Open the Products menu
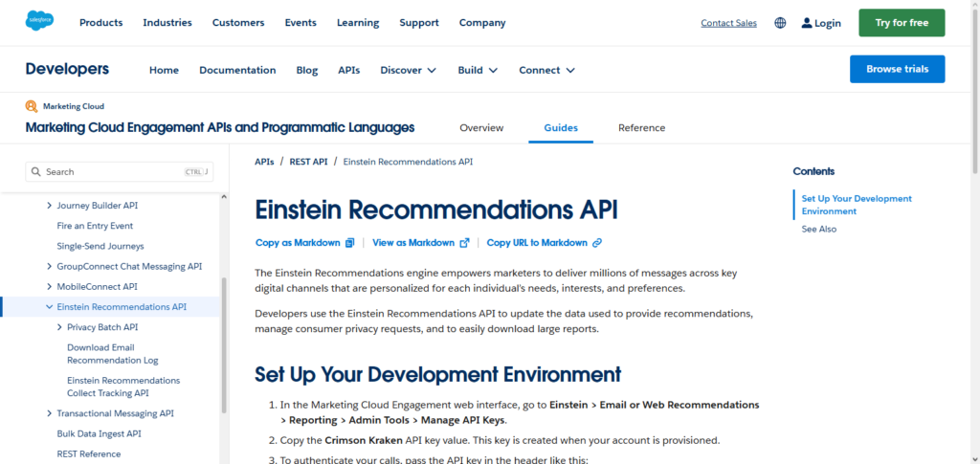The height and width of the screenshot is (464, 980). [x=101, y=23]
